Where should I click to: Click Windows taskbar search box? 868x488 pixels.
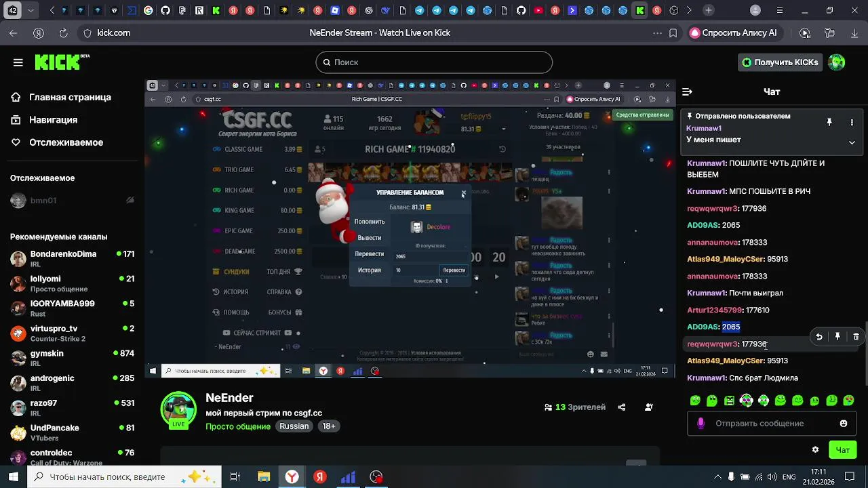pos(124,477)
